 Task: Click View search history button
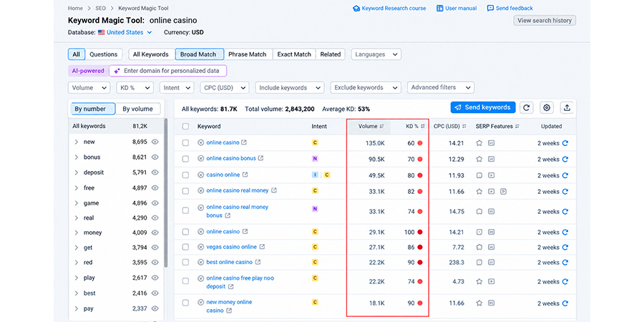(545, 21)
